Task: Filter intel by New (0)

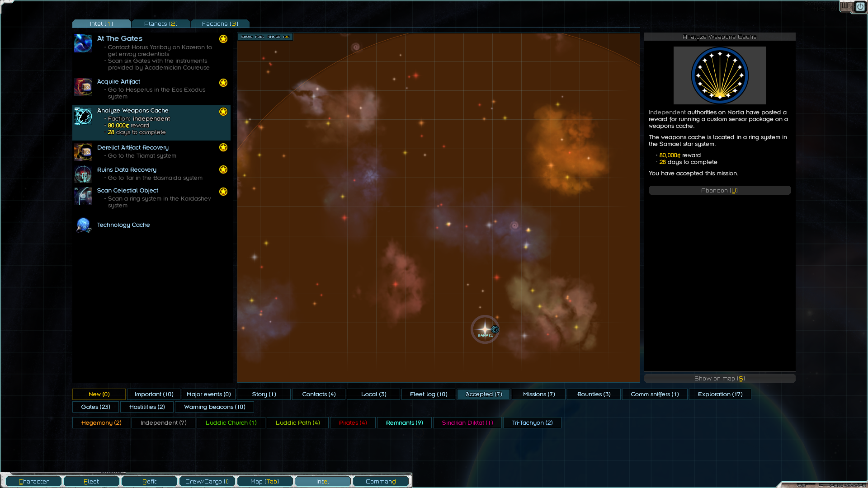Action: 99,394
